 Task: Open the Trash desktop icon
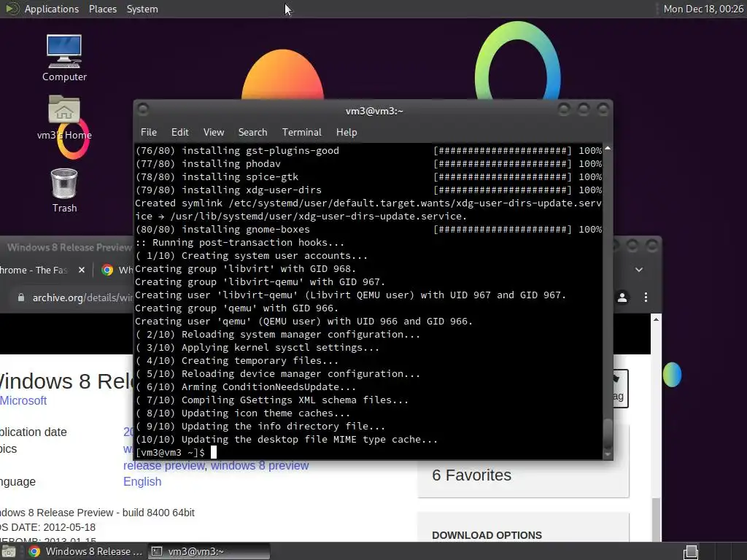[x=64, y=190]
